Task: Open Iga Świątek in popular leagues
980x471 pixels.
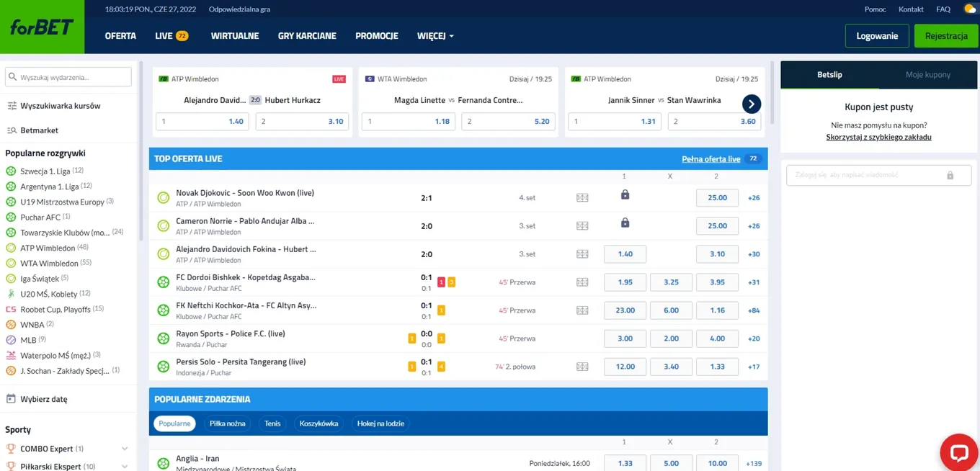Action: (x=40, y=279)
